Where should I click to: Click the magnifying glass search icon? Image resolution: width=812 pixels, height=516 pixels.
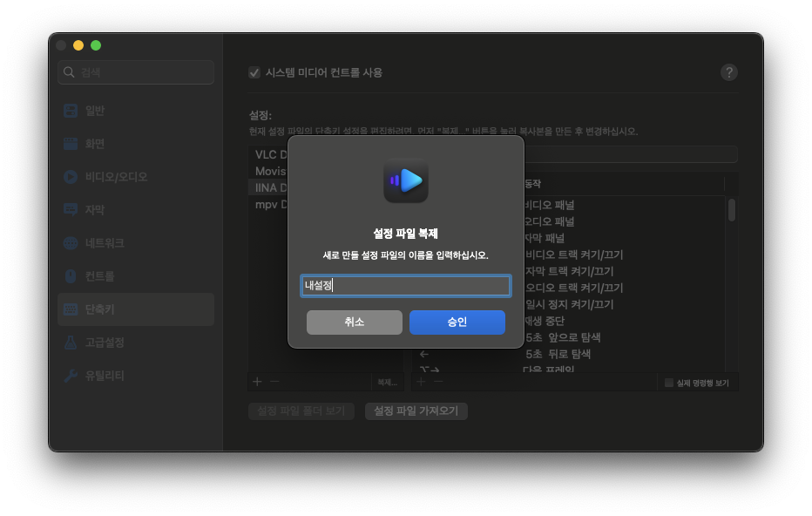pos(69,72)
